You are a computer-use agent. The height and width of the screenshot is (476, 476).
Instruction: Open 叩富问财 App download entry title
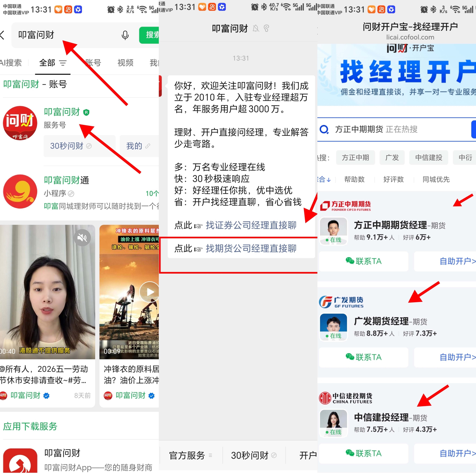(62, 453)
